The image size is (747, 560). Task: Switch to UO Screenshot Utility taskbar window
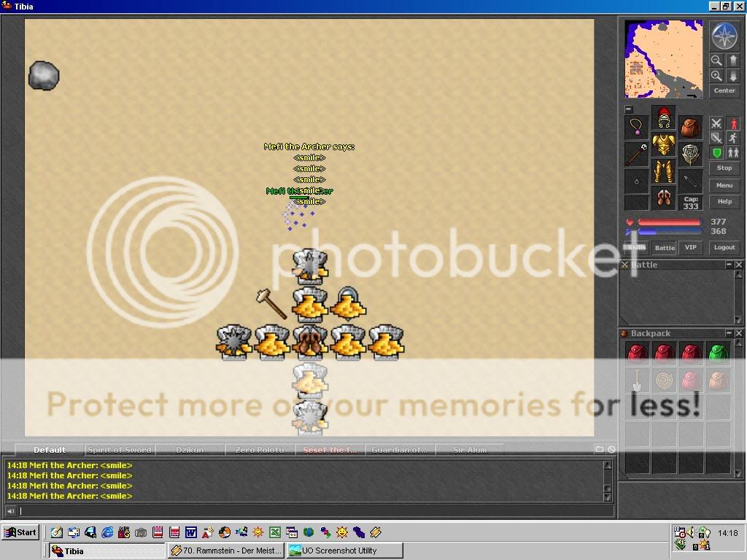(x=344, y=551)
